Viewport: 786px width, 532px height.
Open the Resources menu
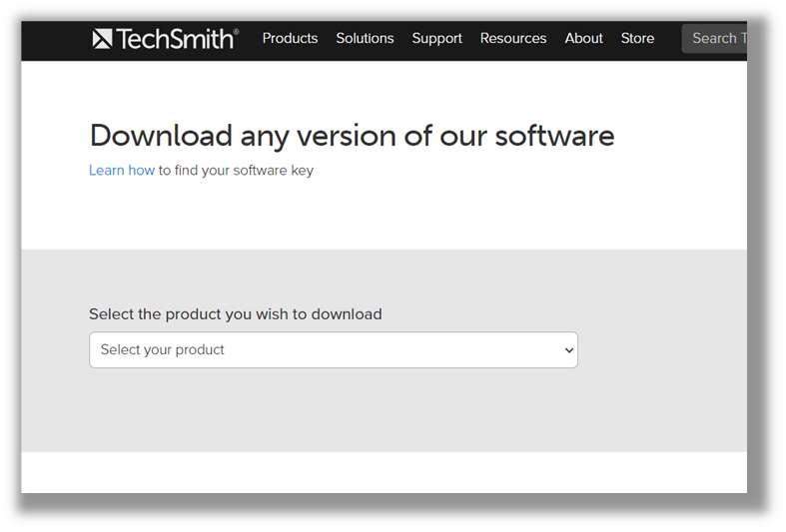pyautogui.click(x=512, y=38)
